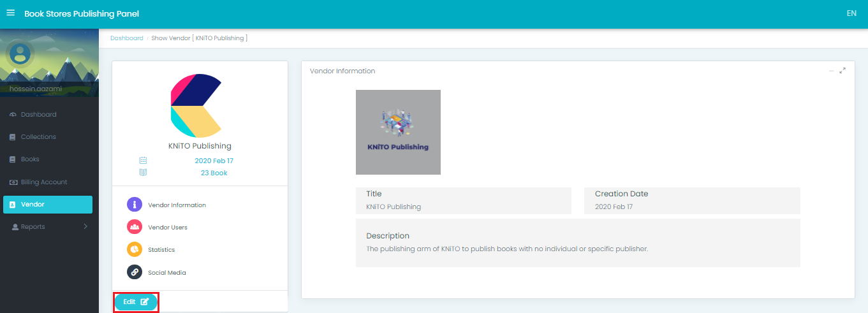Collapse the Vendor Information panel
Viewport: 868px width, 313px height.
coord(831,71)
